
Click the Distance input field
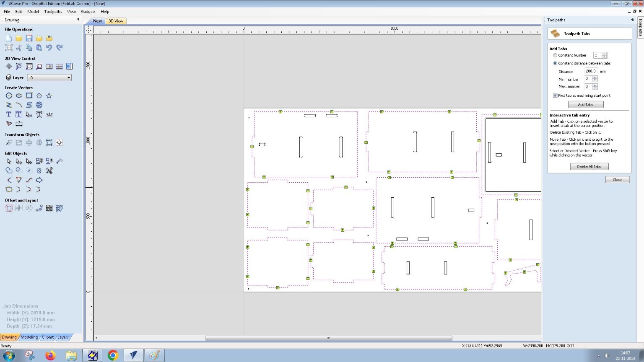pyautogui.click(x=591, y=71)
